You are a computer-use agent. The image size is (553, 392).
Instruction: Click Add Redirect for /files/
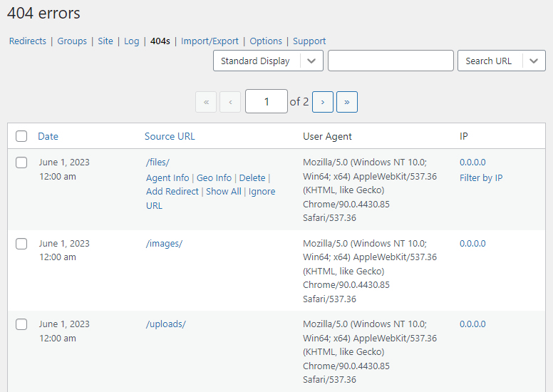click(x=172, y=192)
